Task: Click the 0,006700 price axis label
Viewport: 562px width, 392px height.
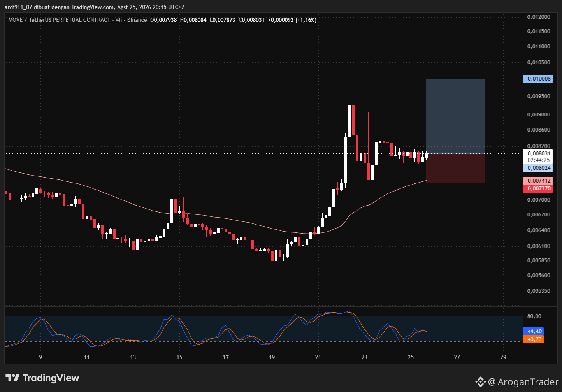Action: (x=539, y=214)
